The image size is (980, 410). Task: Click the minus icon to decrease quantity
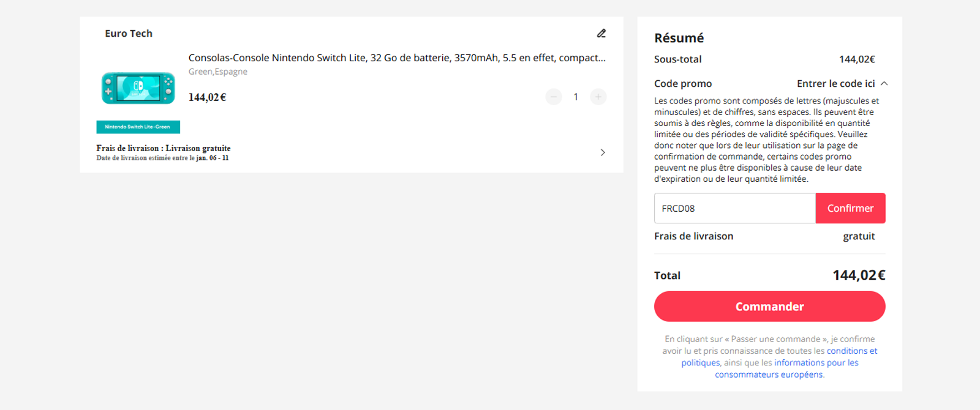coord(554,97)
